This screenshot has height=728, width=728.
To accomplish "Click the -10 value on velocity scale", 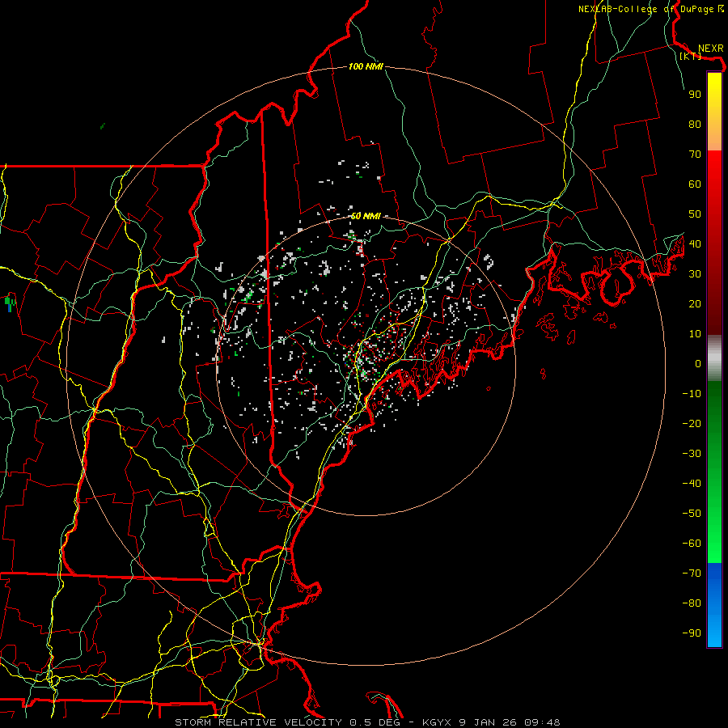I will (x=692, y=394).
